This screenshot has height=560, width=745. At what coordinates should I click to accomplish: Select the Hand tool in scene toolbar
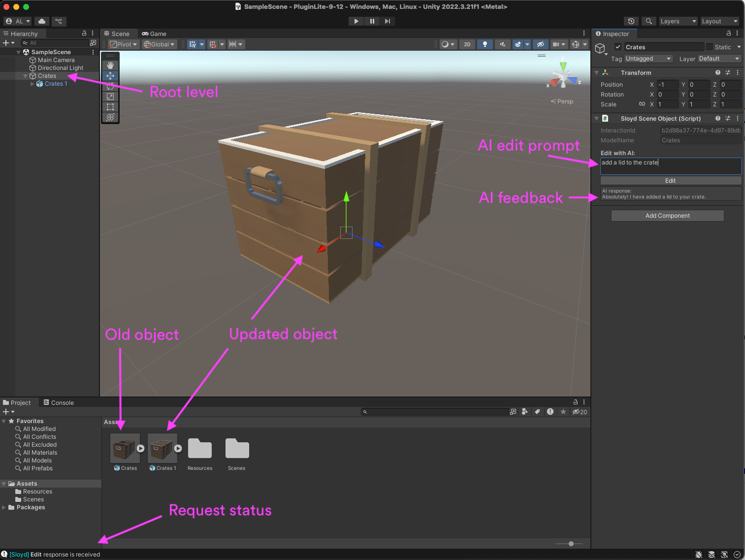click(110, 65)
